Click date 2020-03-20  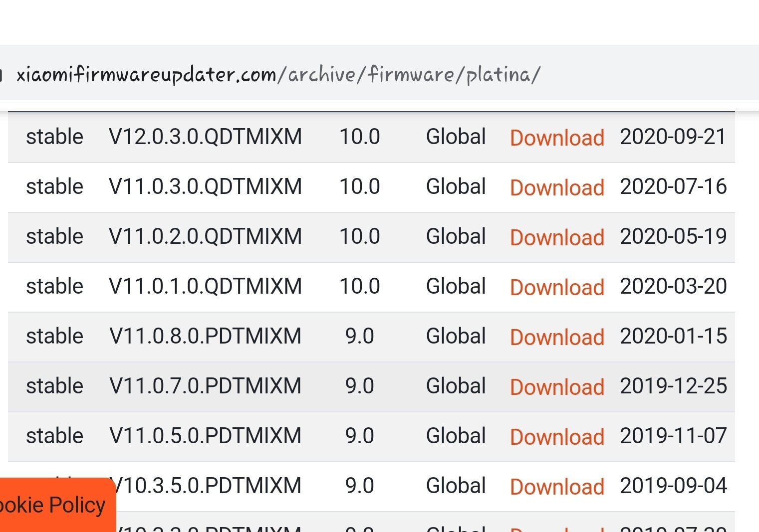tap(673, 286)
